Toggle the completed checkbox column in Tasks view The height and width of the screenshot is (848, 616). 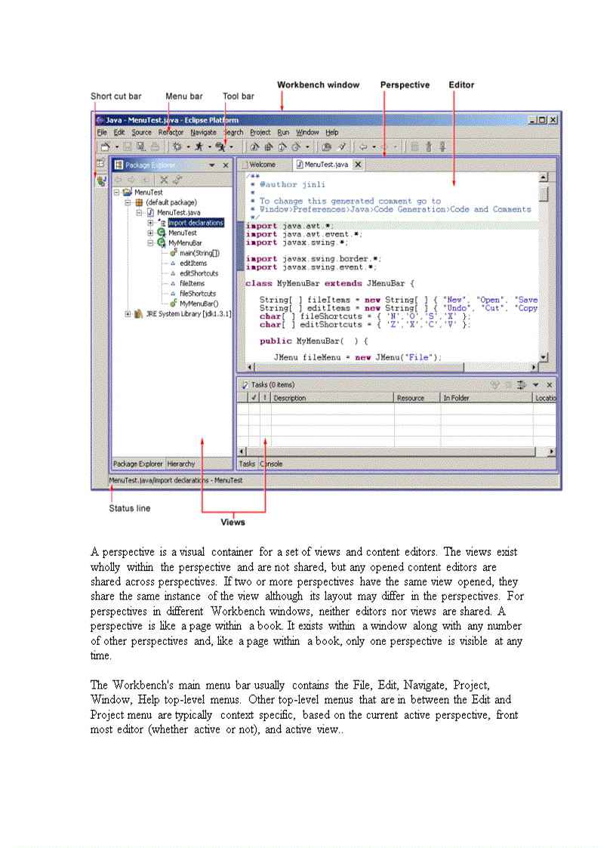[x=253, y=398]
